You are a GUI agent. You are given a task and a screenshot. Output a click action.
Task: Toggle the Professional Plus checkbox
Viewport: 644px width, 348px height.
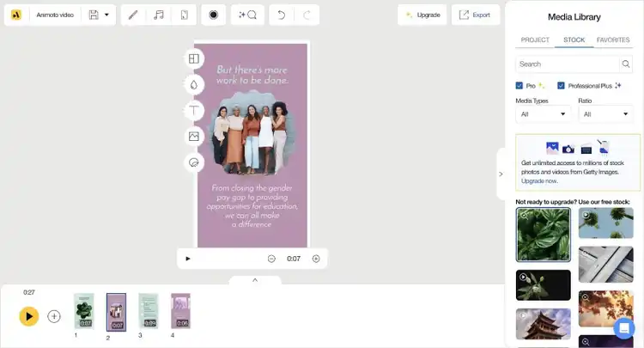[561, 85]
